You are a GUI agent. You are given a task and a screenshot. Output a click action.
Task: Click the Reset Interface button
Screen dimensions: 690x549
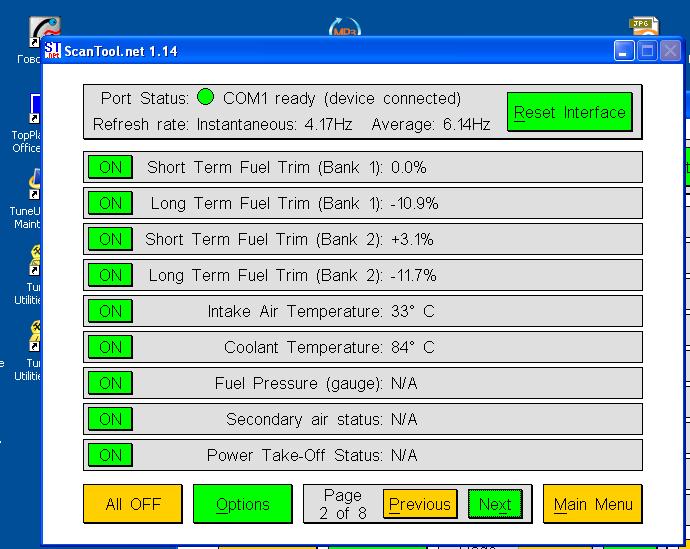coord(569,112)
